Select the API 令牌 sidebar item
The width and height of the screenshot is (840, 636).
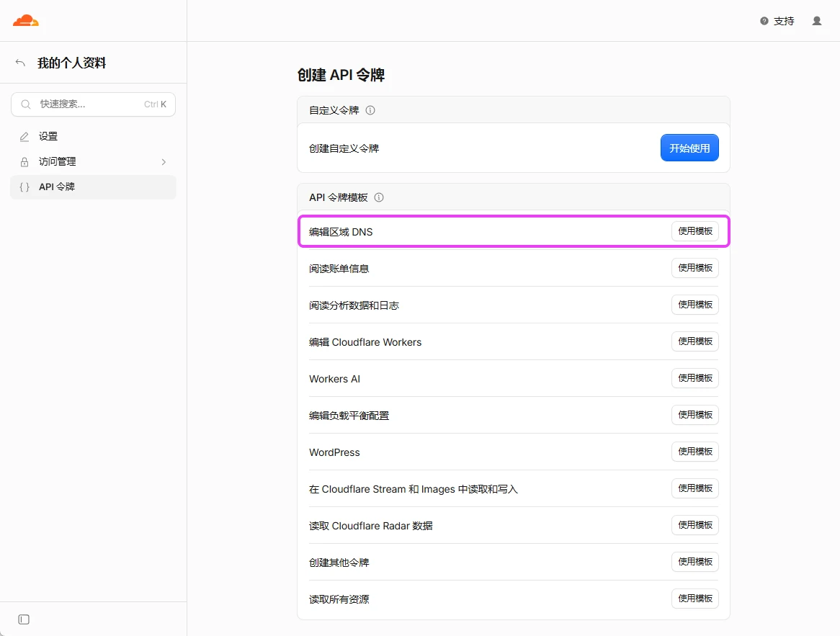pyautogui.click(x=93, y=187)
